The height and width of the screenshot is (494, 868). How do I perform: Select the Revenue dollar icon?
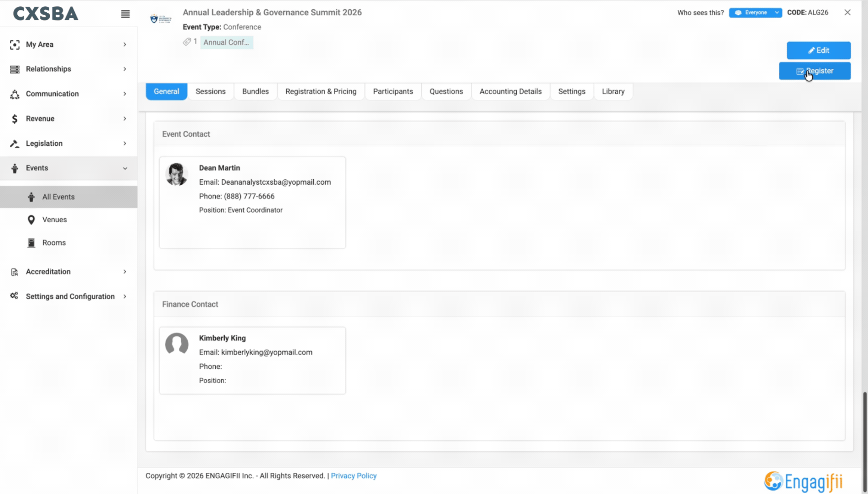point(14,118)
